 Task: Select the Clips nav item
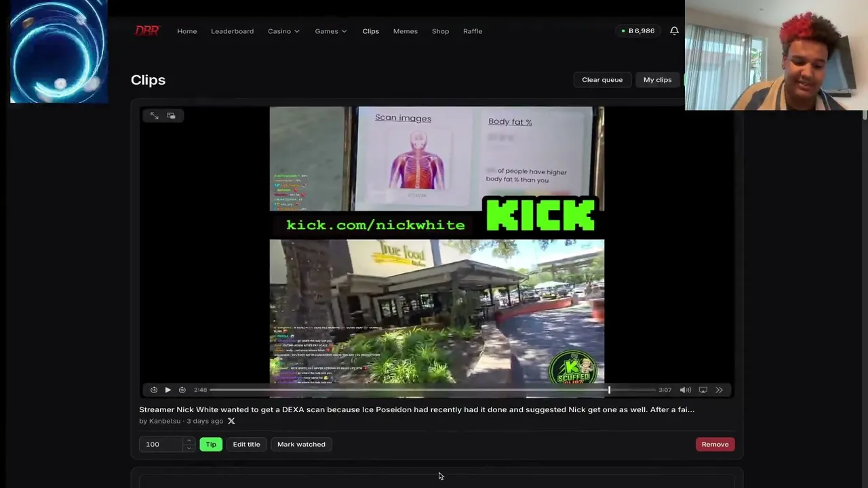[x=370, y=31]
